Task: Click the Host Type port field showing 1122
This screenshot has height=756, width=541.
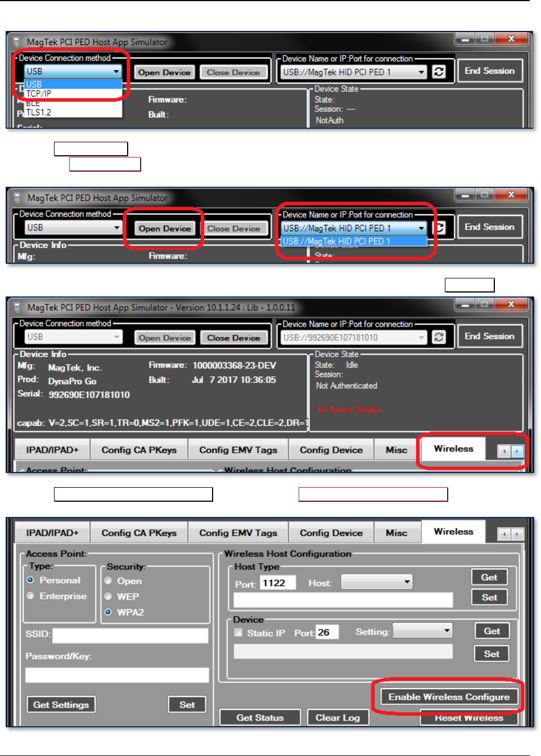Action: coord(278,583)
